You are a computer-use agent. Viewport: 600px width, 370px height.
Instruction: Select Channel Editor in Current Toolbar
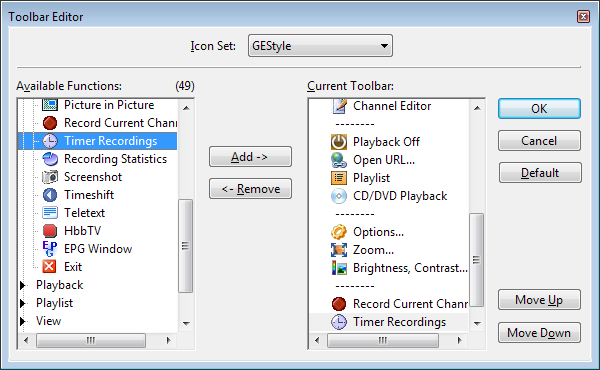coord(392,106)
